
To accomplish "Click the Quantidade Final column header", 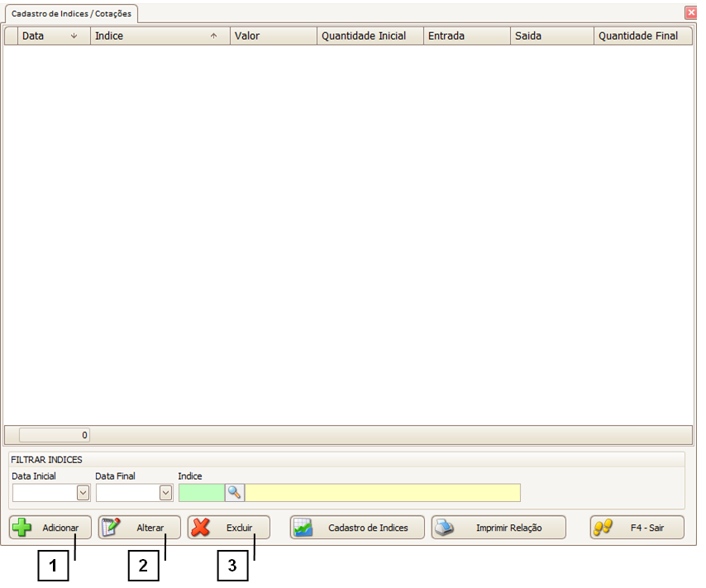I will [642, 36].
